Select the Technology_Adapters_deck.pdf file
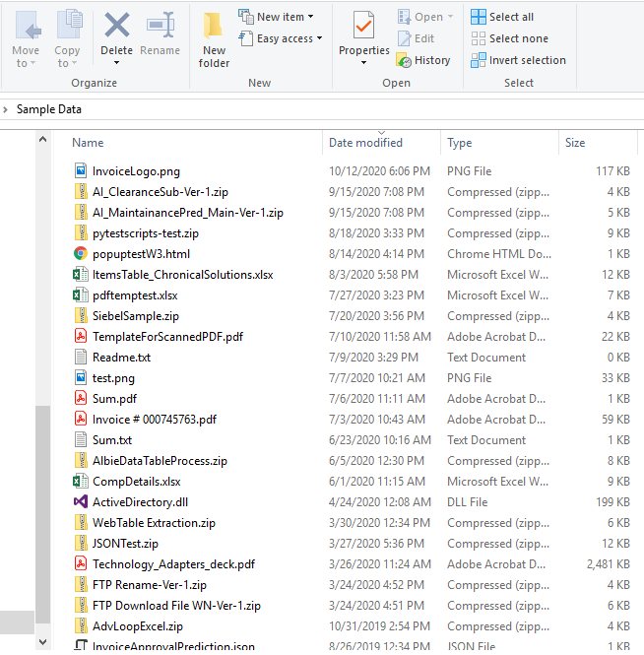 click(173, 564)
